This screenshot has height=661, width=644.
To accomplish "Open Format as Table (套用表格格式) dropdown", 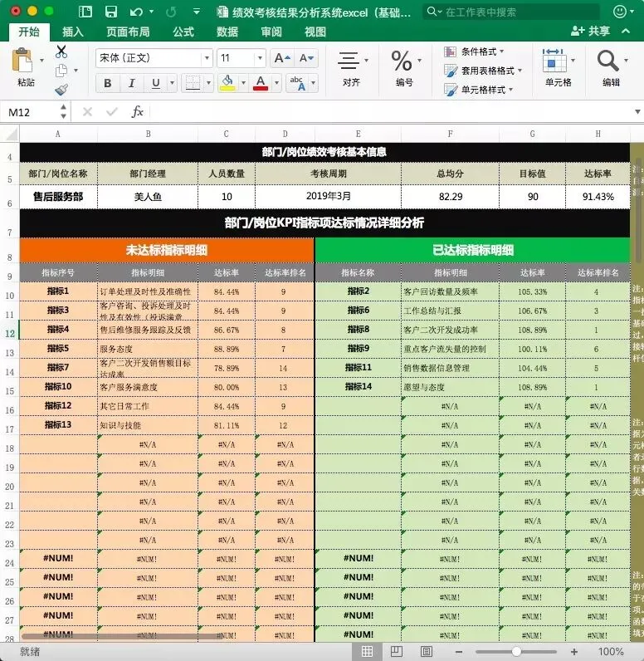I will (484, 71).
